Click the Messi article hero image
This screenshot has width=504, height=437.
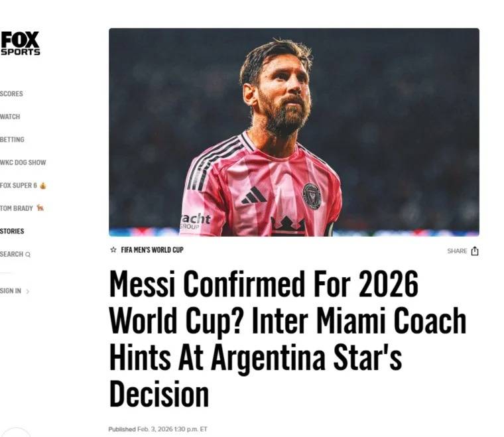pyautogui.click(x=294, y=132)
